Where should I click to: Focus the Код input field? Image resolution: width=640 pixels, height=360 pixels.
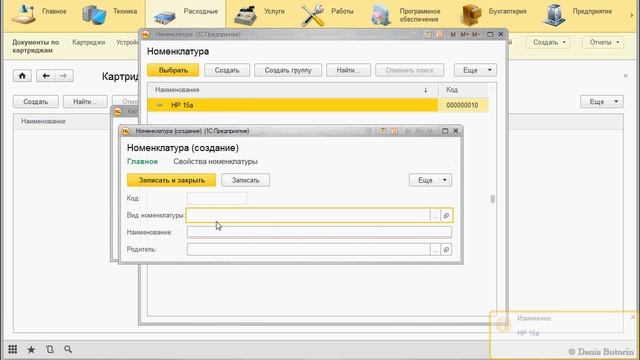click(217, 198)
